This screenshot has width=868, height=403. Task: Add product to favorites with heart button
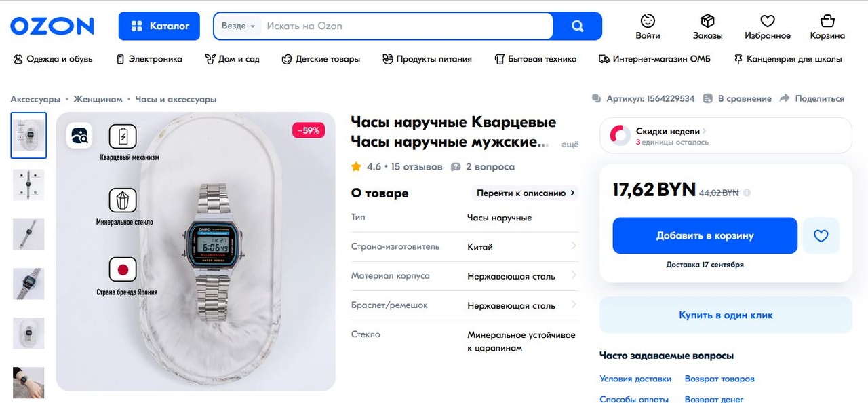821,235
